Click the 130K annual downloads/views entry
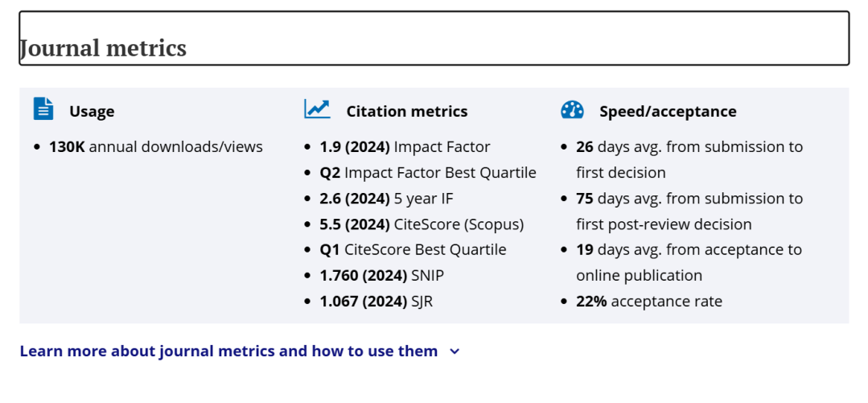 point(156,147)
